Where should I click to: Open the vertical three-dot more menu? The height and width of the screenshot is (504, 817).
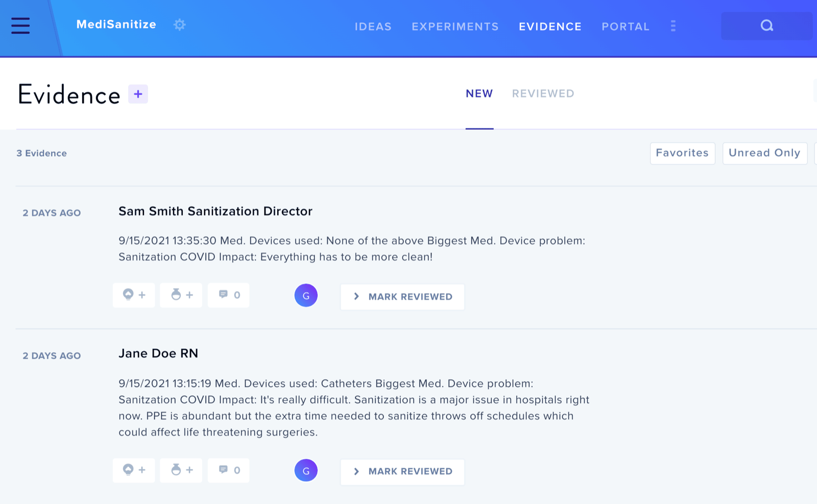click(x=673, y=26)
